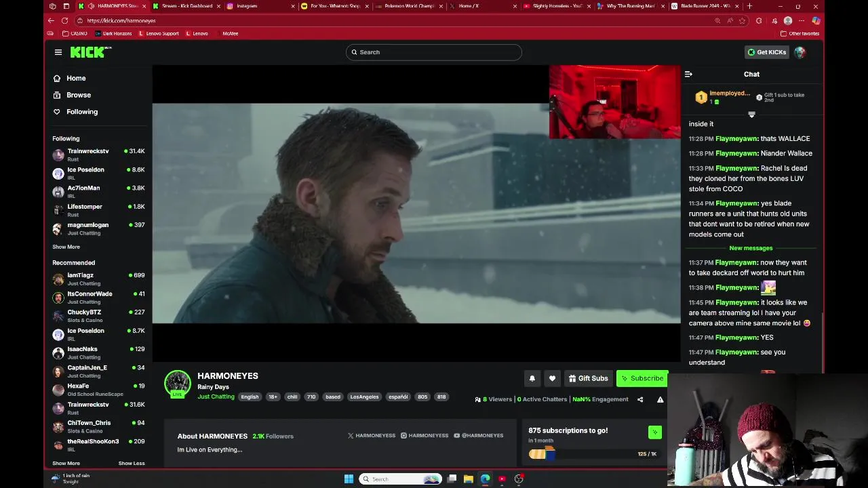The image size is (868, 488).
Task: Click the Edge profile avatar
Action: click(x=788, y=20)
